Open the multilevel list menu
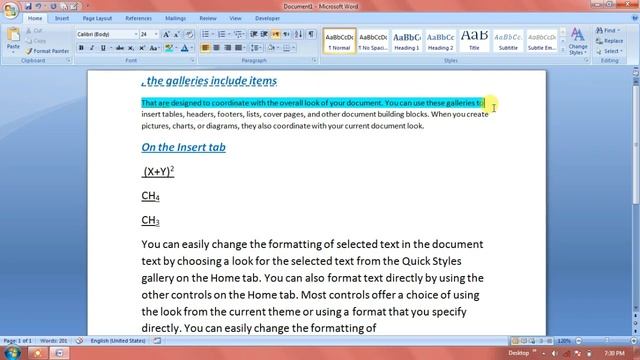 point(239,34)
